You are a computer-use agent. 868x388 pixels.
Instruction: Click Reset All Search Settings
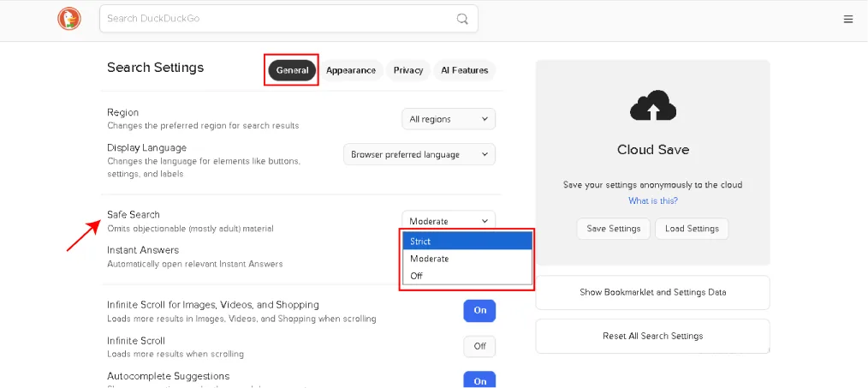coord(652,336)
